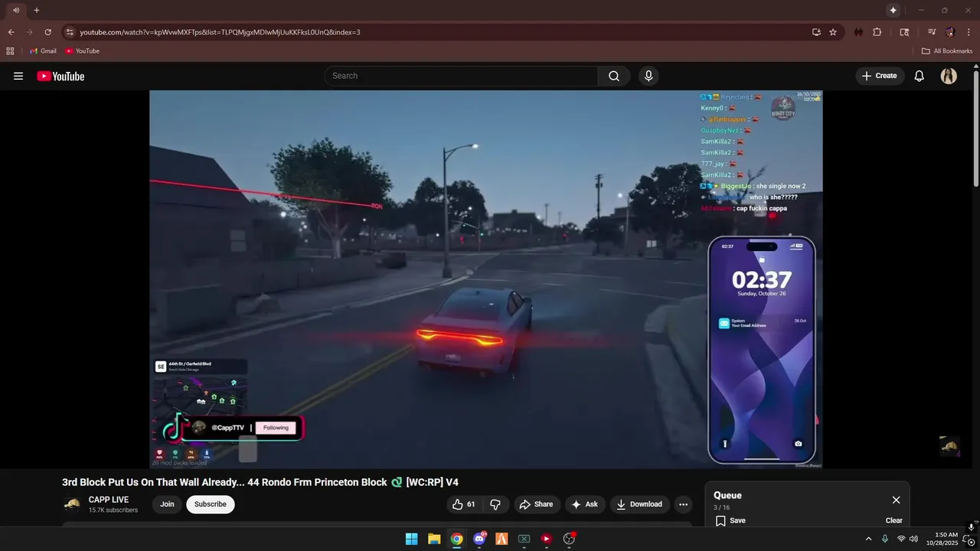Image resolution: width=980 pixels, height=551 pixels.
Task: Click the video player to pause
Action: point(485,279)
